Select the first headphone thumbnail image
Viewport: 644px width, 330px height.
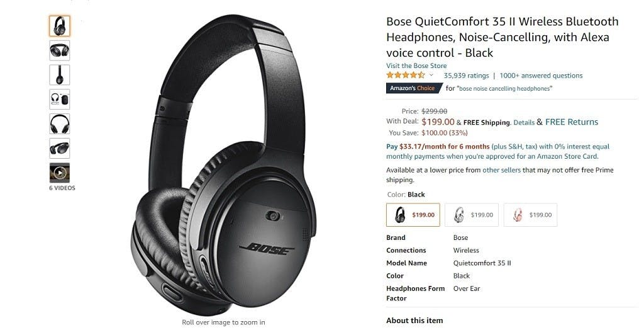(x=60, y=26)
